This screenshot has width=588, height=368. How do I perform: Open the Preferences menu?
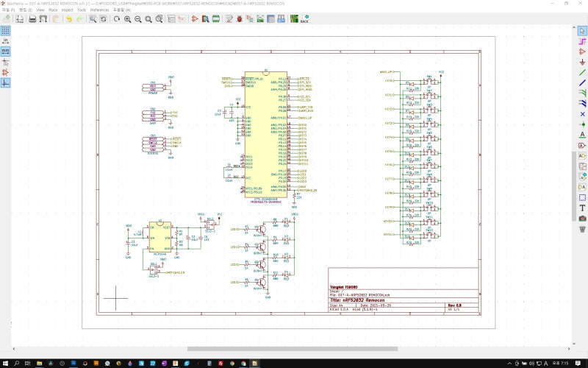99,10
